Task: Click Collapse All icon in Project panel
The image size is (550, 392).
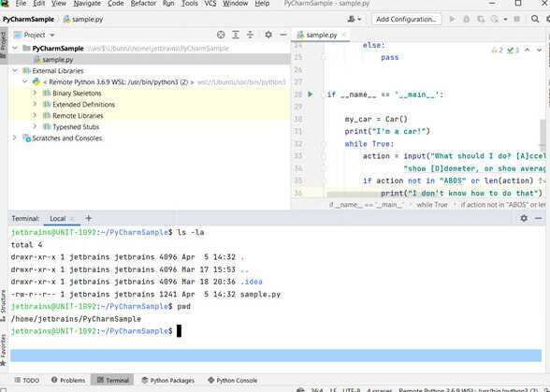Action: 250,35
